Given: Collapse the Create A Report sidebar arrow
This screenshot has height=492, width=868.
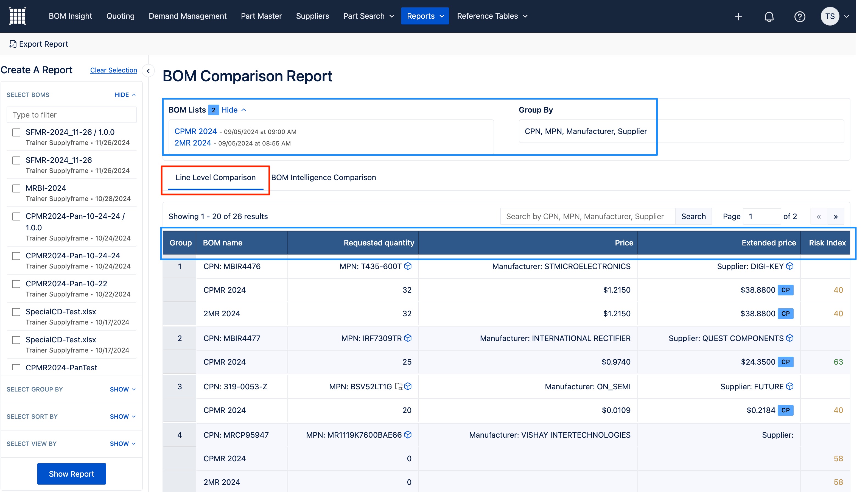Looking at the screenshot, I should point(148,71).
